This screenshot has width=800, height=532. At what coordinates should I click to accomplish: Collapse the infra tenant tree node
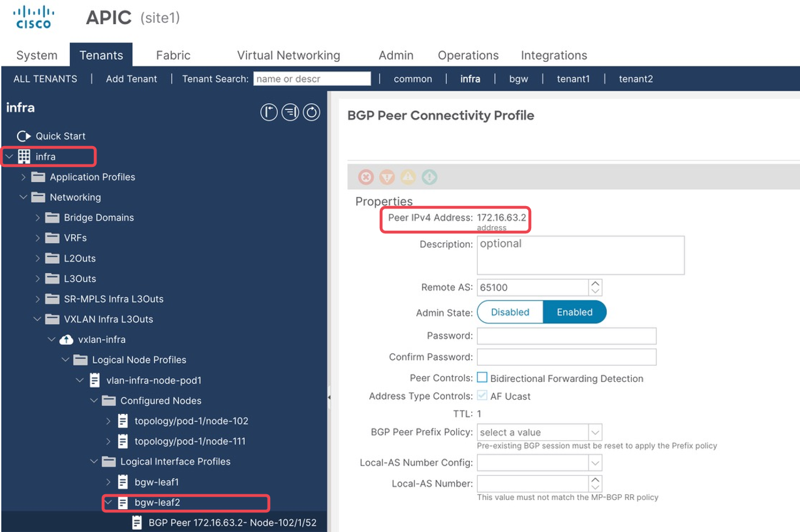click(x=10, y=156)
